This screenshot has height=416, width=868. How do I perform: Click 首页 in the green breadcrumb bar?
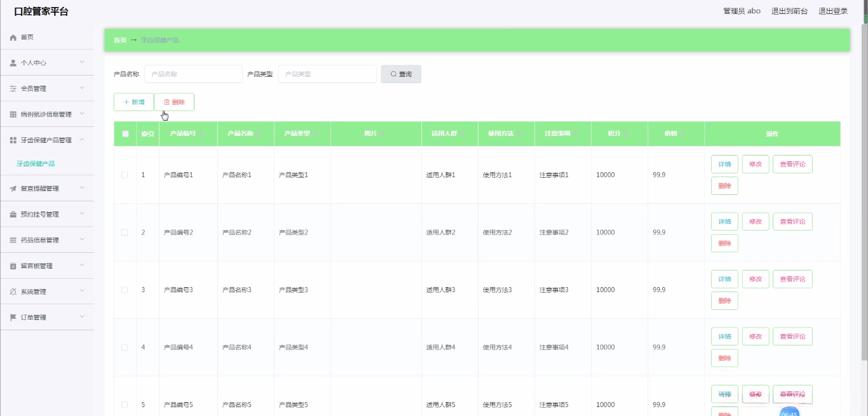tap(119, 40)
